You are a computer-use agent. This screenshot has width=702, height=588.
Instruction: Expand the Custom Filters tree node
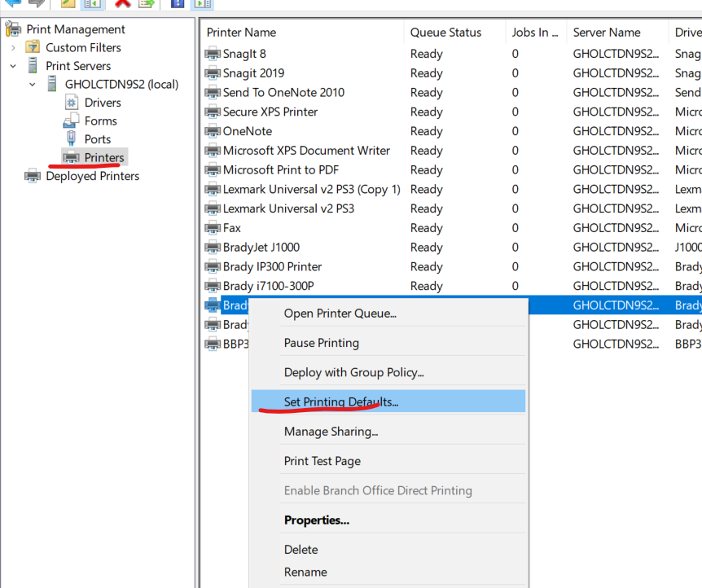pyautogui.click(x=13, y=47)
